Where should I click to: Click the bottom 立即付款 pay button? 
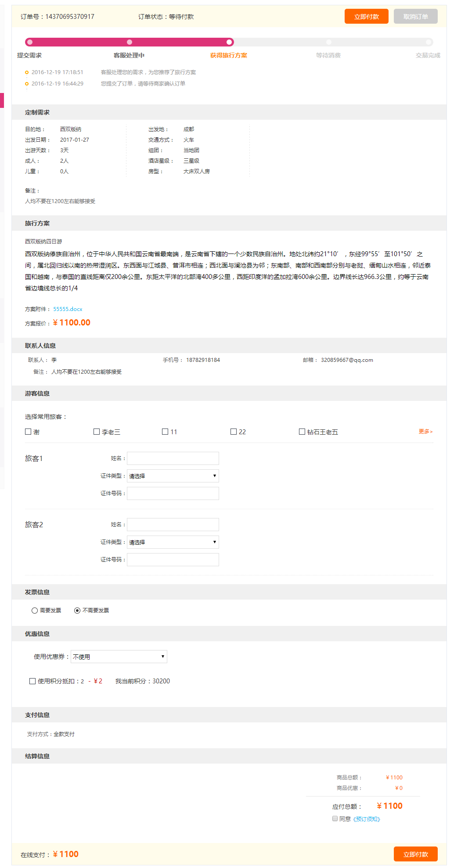[415, 854]
